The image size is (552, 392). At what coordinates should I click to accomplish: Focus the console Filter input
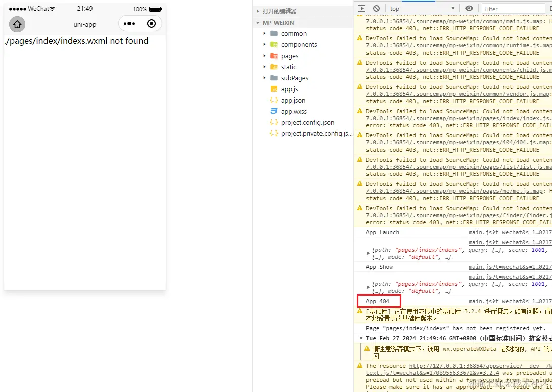tap(514, 9)
